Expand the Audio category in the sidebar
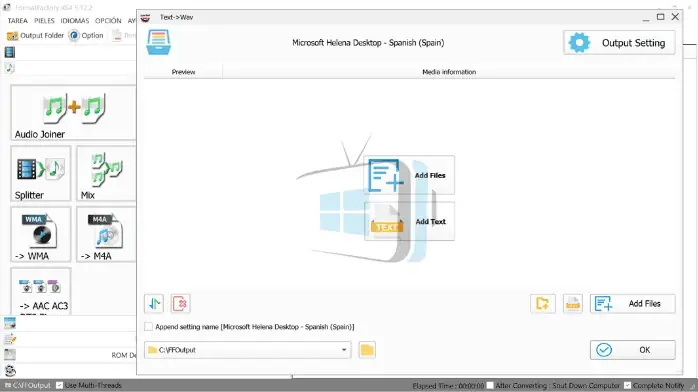This screenshot has width=698, height=392. coord(9,68)
